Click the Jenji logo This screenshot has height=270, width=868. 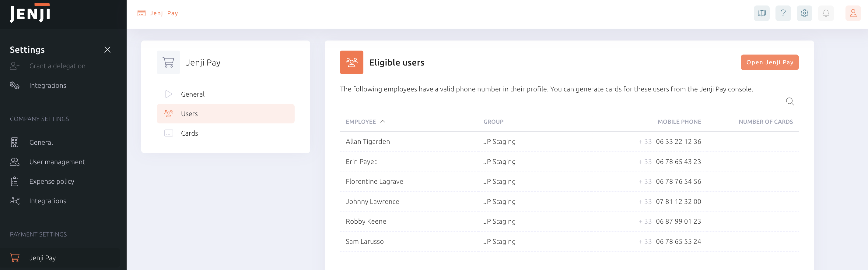(30, 13)
